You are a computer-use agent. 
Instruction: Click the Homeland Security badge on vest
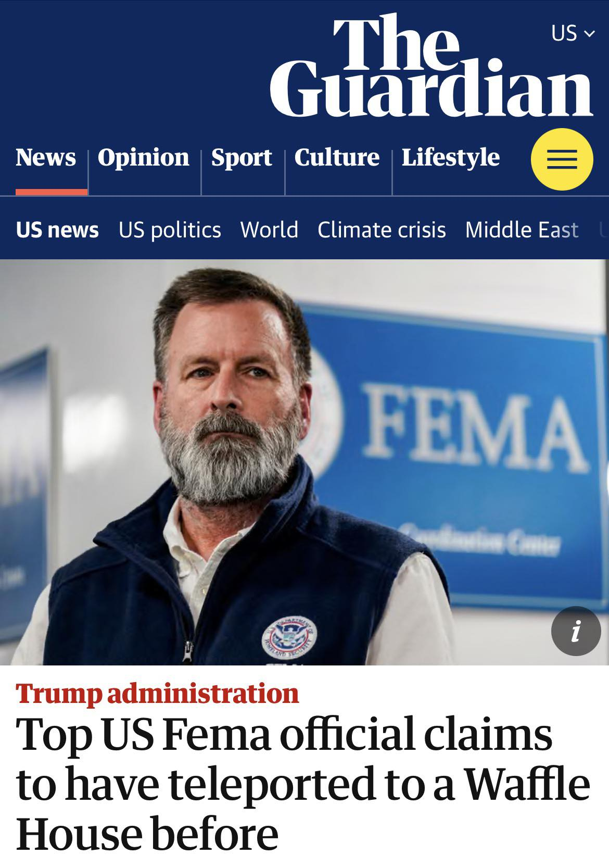pos(289,638)
